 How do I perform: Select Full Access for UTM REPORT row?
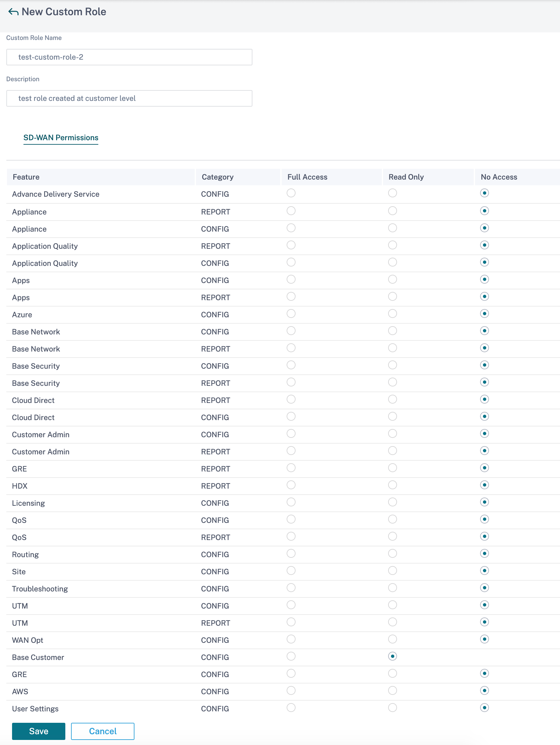tap(291, 623)
